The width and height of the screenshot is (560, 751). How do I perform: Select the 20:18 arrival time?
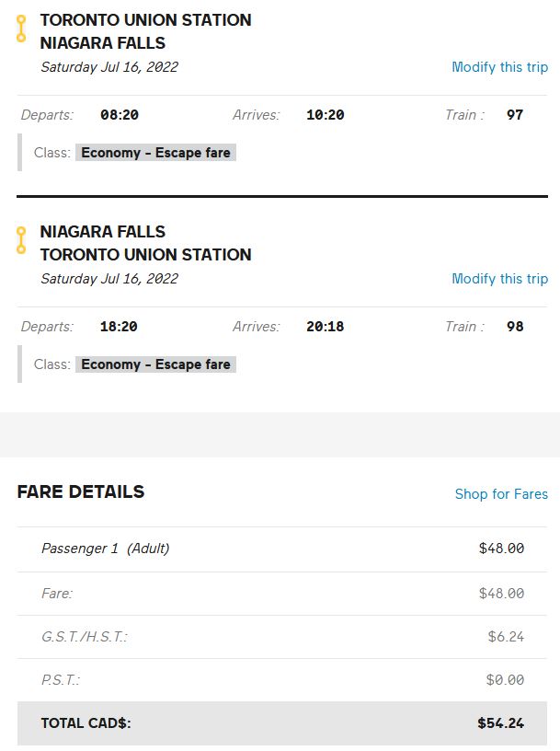[325, 327]
